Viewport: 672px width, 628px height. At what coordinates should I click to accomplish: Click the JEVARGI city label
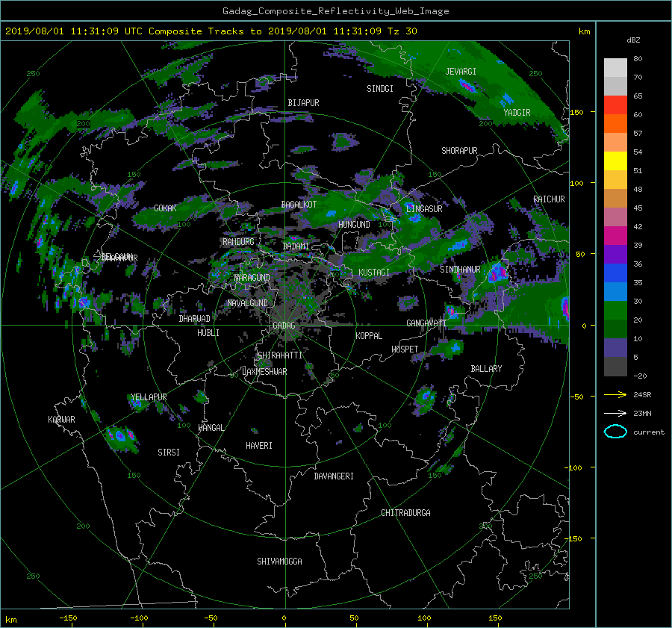point(461,72)
